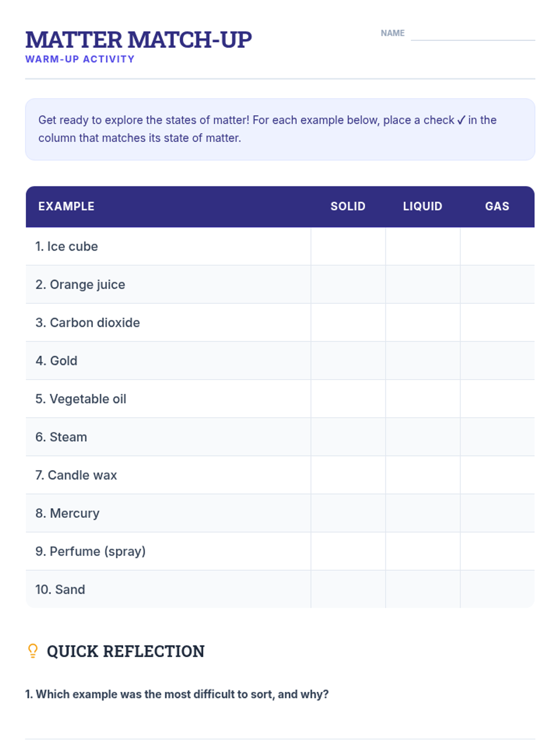This screenshot has width=560, height=747.
Task: Select the Liquid cell for Mercury
Action: point(423,514)
